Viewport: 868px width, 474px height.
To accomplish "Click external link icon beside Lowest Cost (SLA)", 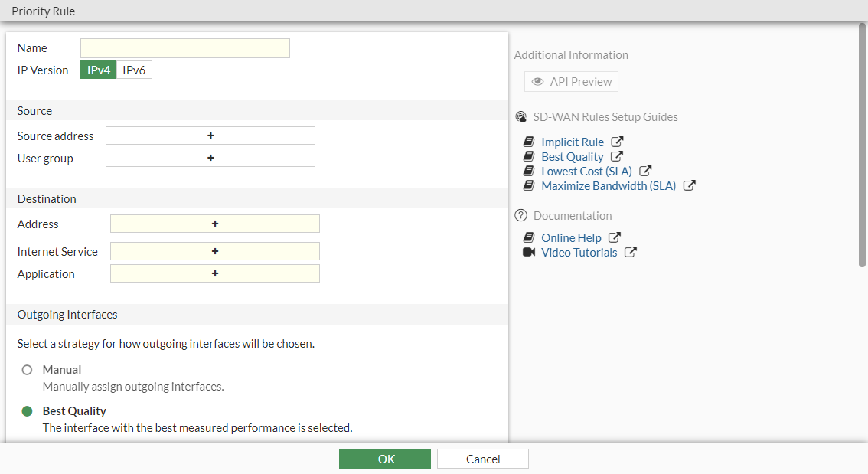I will [645, 172].
